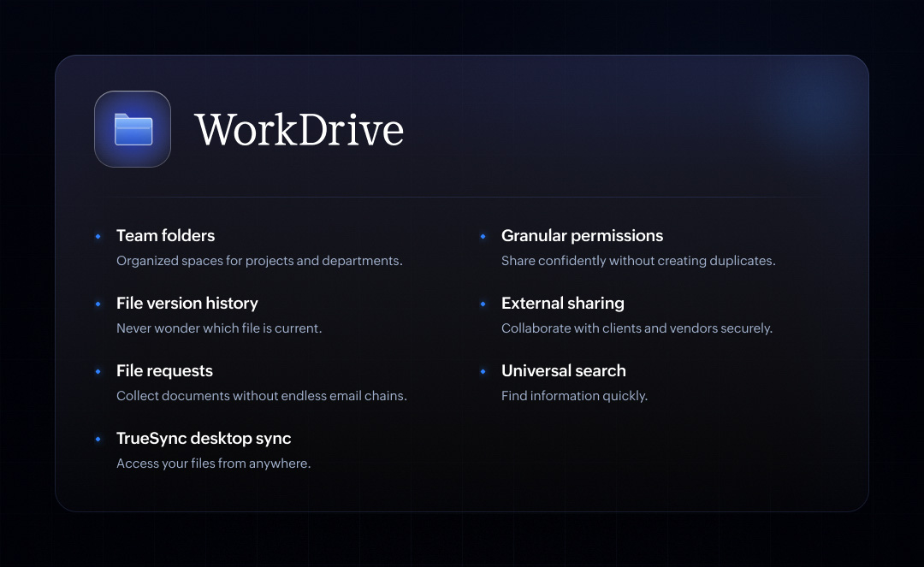Select the External sharing heading
The width and height of the screenshot is (924, 567).
pyautogui.click(x=563, y=304)
